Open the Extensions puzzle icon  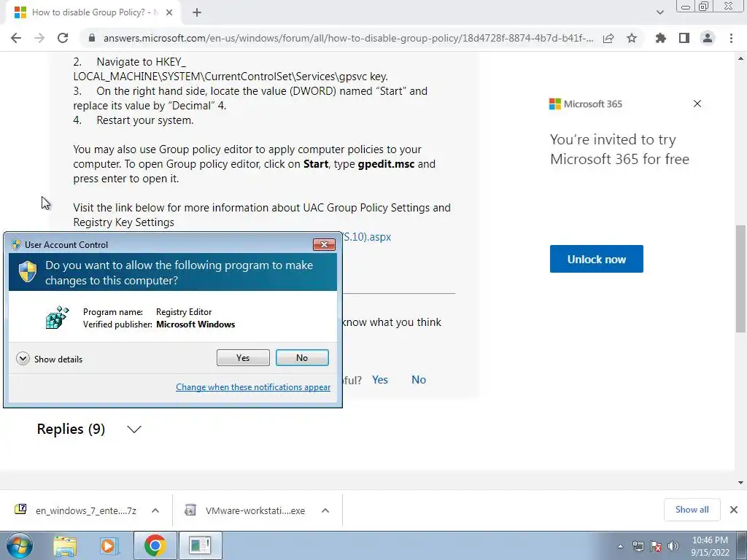pyautogui.click(x=661, y=38)
